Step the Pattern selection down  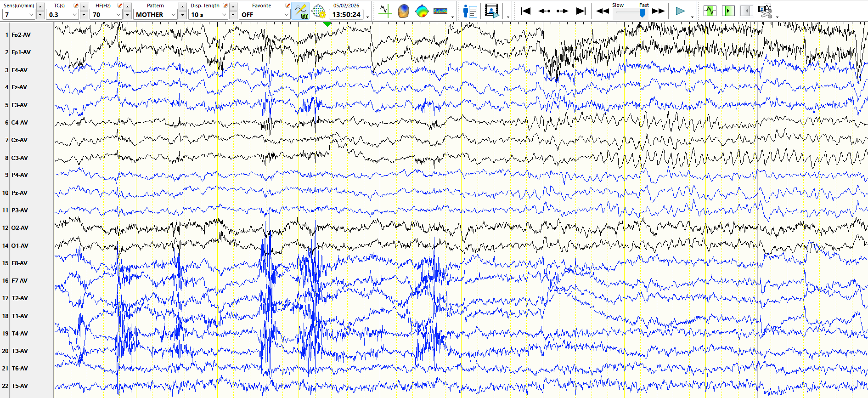click(x=183, y=15)
